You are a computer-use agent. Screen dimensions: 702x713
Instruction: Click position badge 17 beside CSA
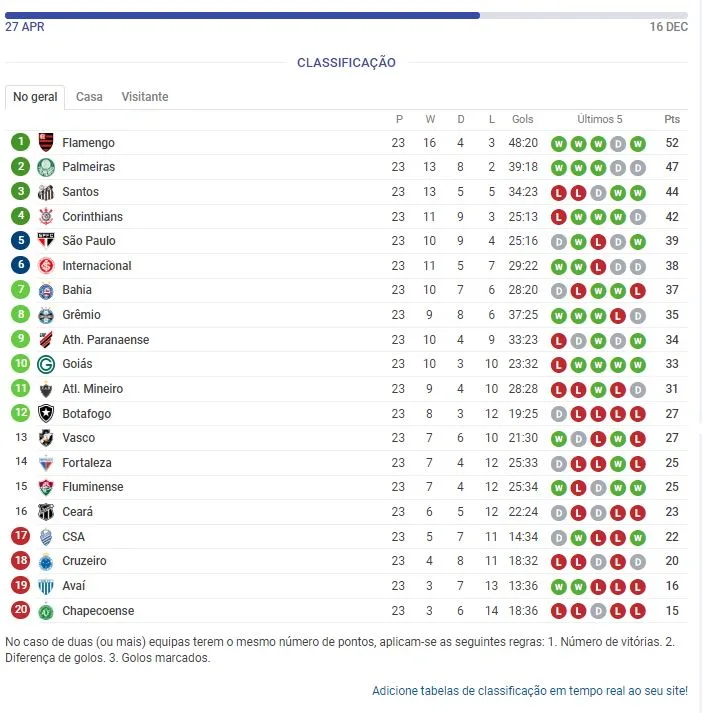coord(20,536)
